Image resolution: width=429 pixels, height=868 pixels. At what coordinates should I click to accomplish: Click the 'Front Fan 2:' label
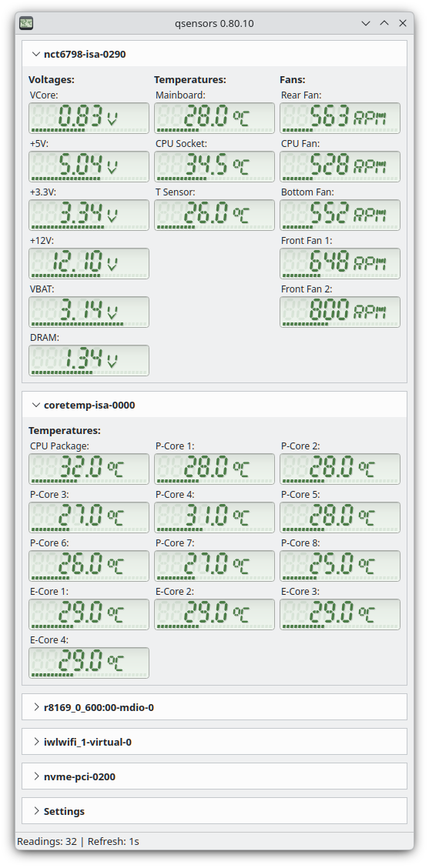pos(307,289)
